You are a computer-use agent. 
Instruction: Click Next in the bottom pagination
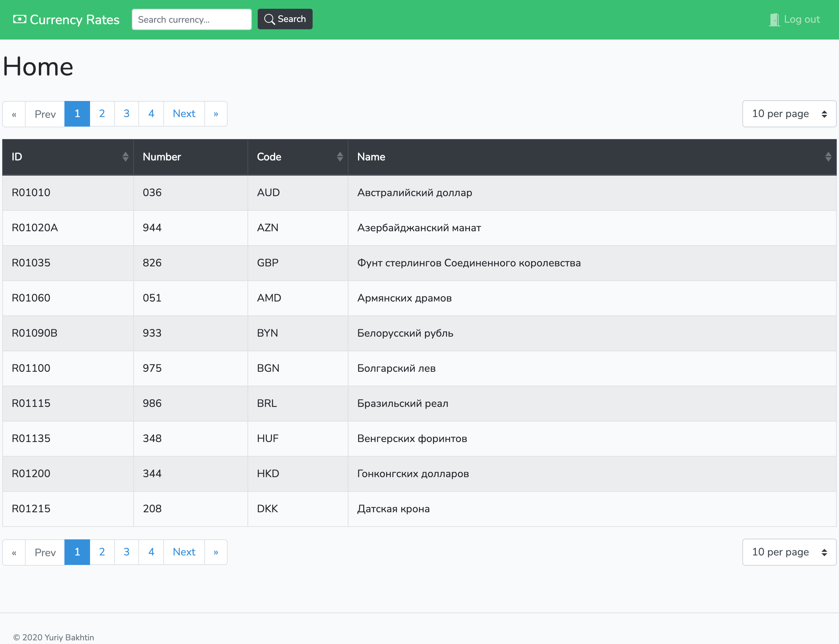pos(184,552)
